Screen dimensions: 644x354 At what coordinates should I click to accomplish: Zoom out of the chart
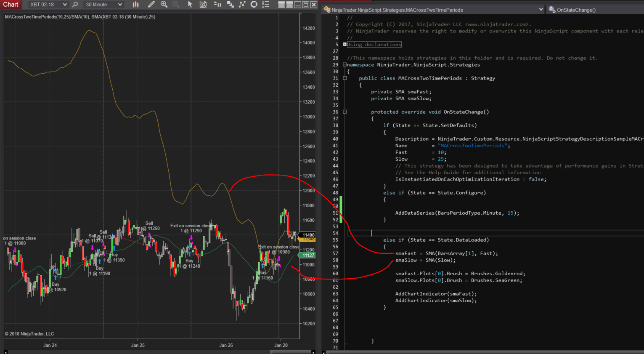click(176, 5)
